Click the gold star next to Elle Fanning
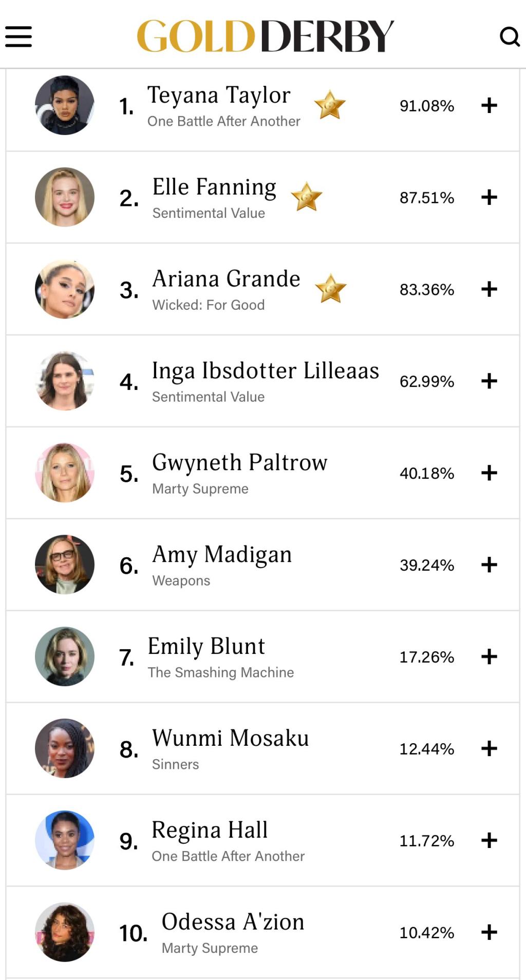The height and width of the screenshot is (980, 526). pos(306,197)
